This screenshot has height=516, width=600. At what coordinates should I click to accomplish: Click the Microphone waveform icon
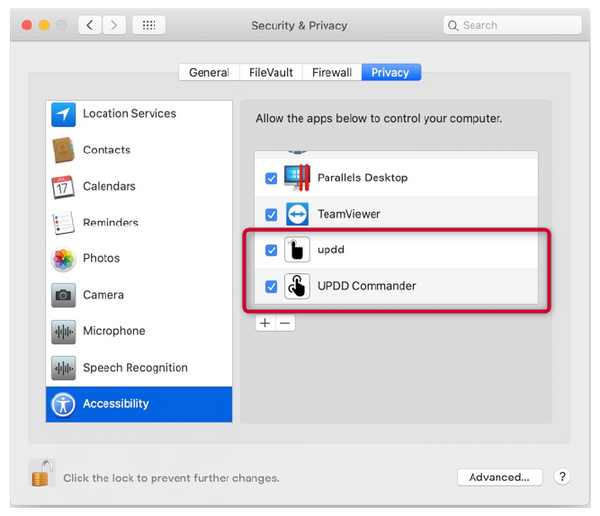(64, 332)
